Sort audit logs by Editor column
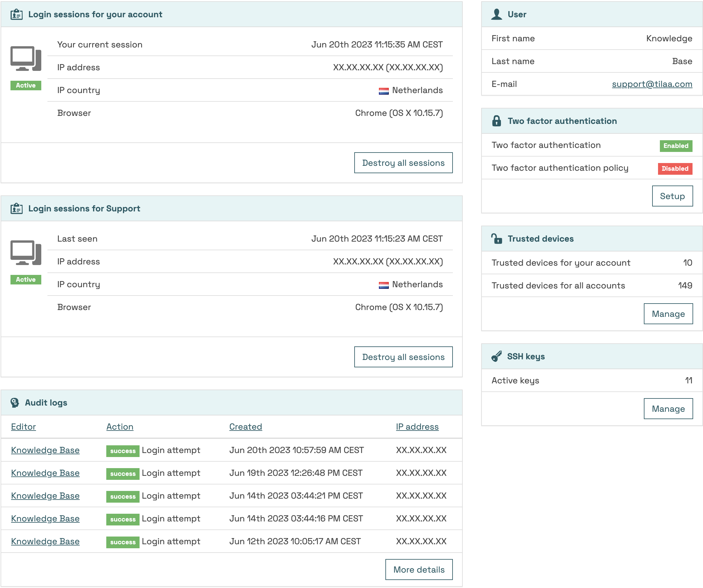Screen dimensions: 703x588 coord(23,427)
